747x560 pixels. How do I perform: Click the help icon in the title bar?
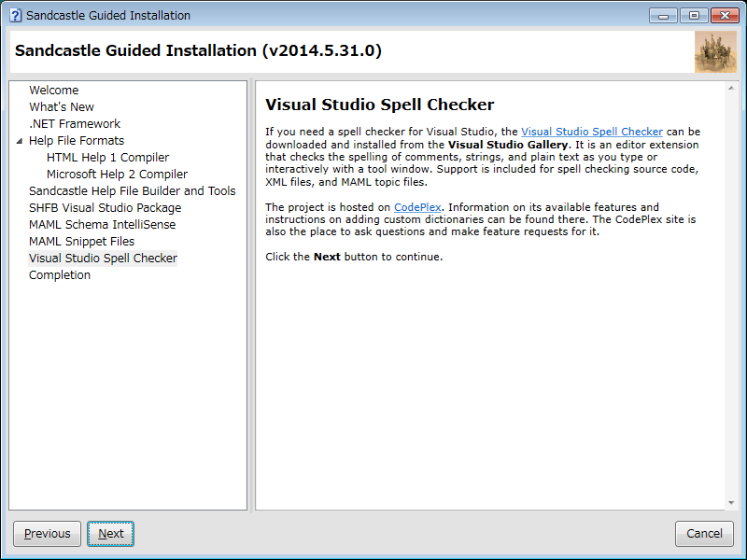(x=15, y=15)
